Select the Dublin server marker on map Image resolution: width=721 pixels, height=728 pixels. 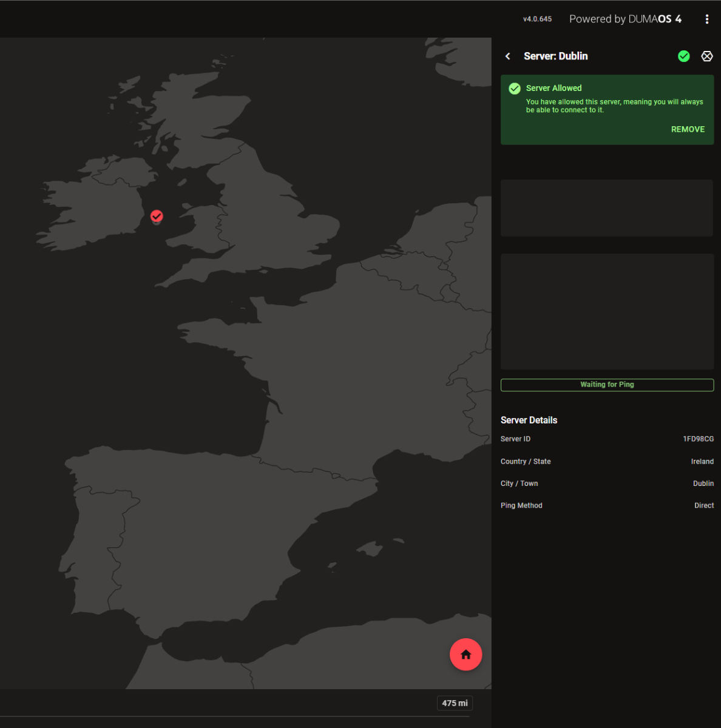pyautogui.click(x=157, y=216)
